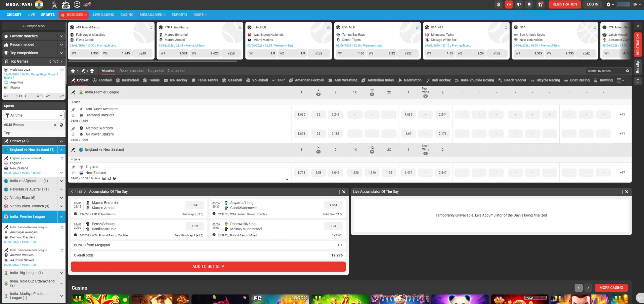Open statistics chart icon for England match
The height and width of the screenshot is (304, 644).
104,179
